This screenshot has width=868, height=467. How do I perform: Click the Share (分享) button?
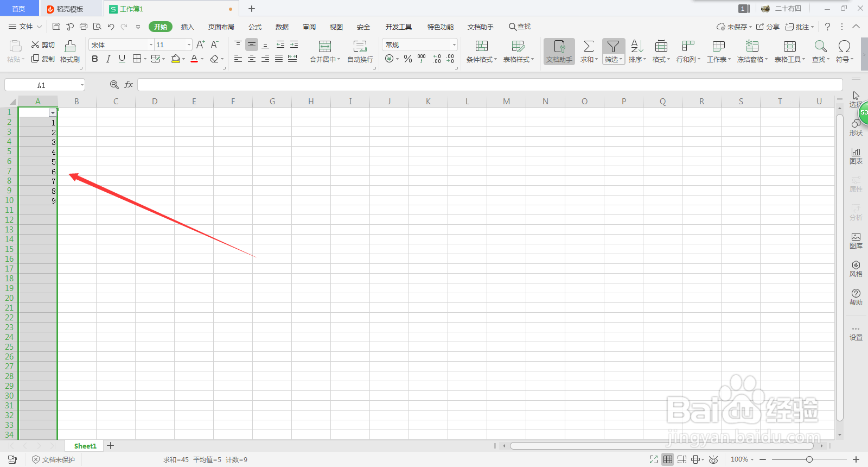[x=768, y=27]
